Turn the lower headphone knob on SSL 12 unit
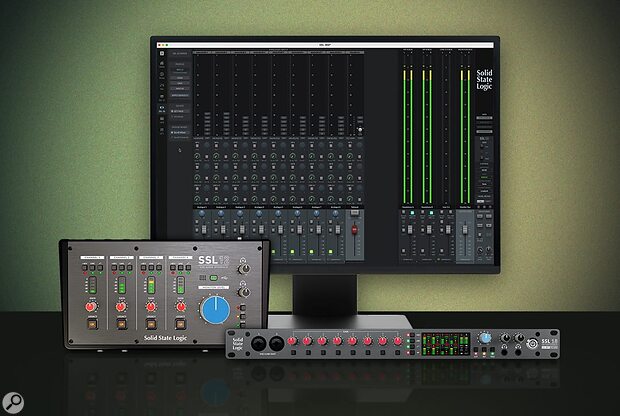Screen dimensions: 620x416 (x=244, y=292)
